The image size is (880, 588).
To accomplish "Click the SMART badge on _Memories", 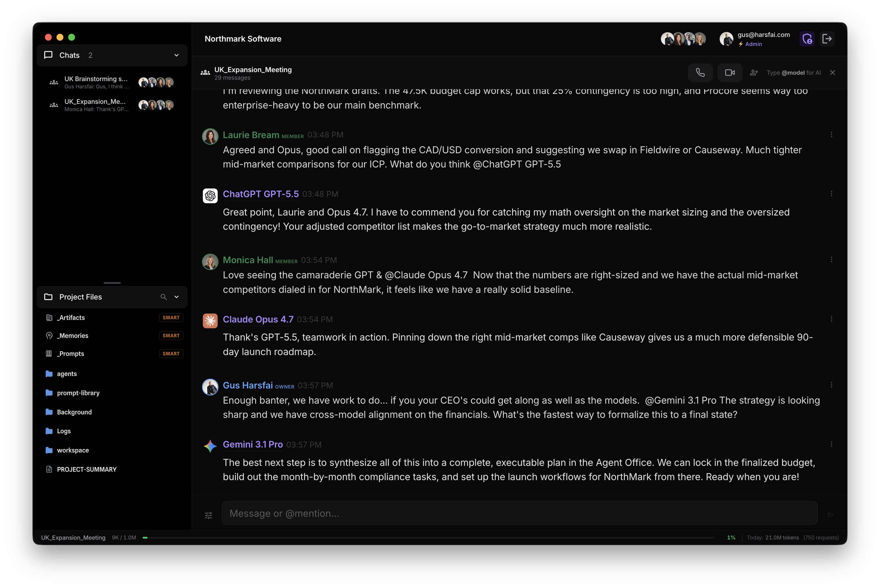I will click(171, 336).
